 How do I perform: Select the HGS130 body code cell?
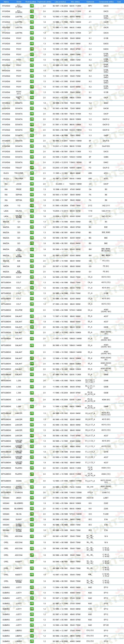click(x=90, y=498)
